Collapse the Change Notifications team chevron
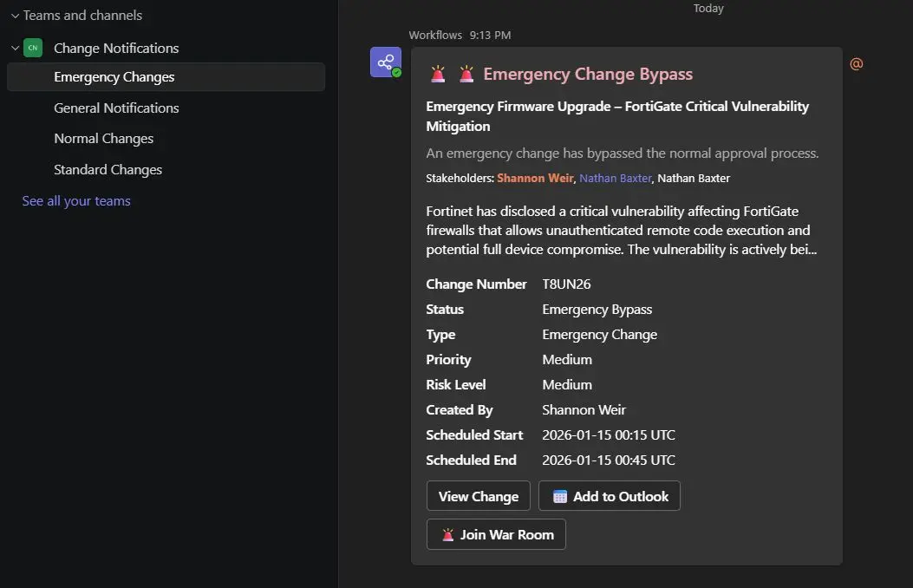 coord(15,49)
